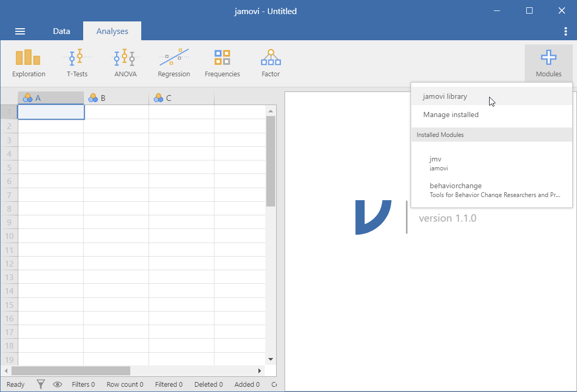Minimize the jamovi window

pos(497,10)
